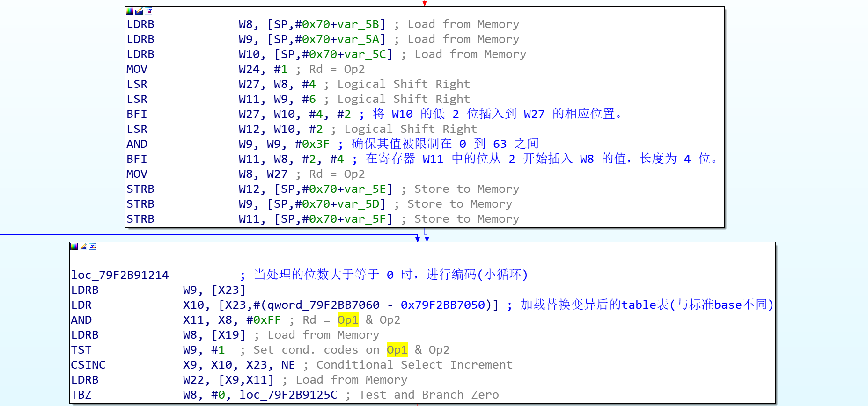Click the TST mnemonic

coord(81,350)
